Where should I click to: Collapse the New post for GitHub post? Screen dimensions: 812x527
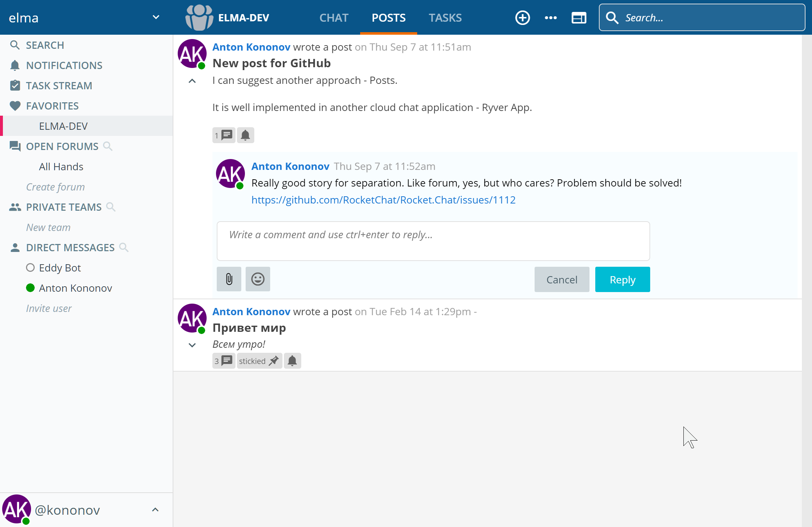(192, 81)
